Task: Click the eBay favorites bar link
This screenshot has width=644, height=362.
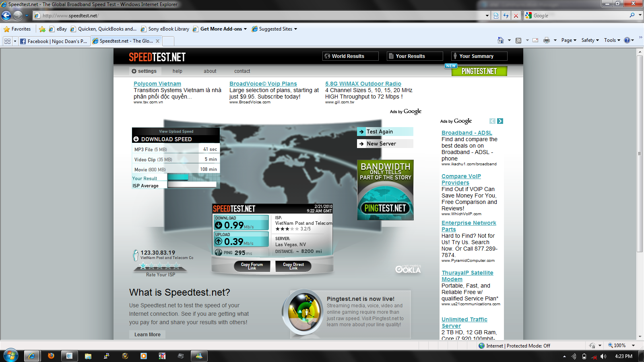Action: point(58,29)
